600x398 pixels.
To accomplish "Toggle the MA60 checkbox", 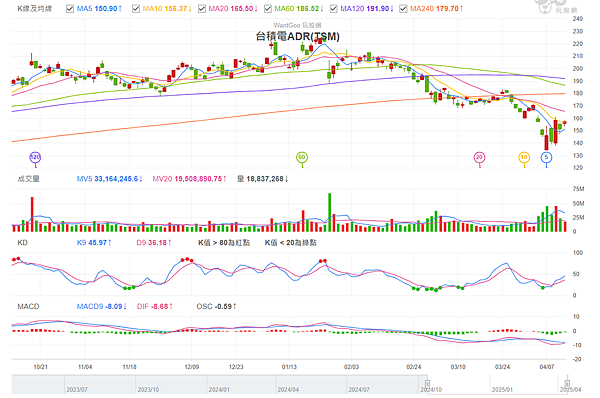I will point(268,8).
